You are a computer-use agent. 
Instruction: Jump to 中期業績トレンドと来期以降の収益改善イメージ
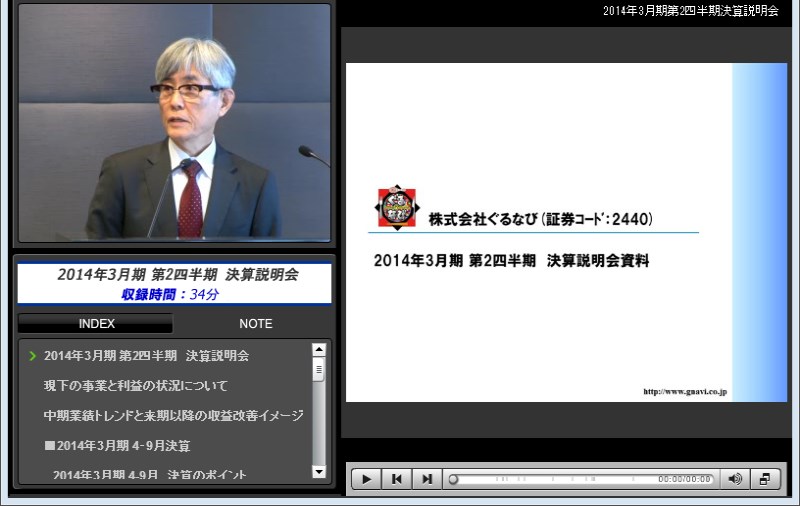coord(173,416)
